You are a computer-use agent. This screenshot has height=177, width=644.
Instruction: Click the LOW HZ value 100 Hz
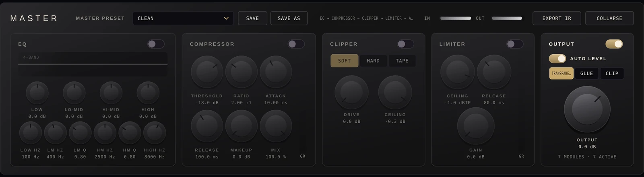tap(31, 156)
